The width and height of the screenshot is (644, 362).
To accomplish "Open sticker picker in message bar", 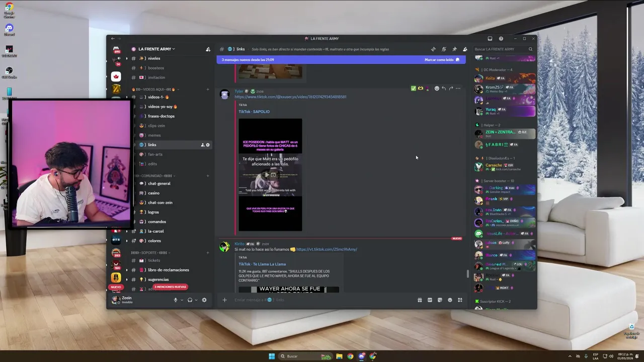I will tap(440, 300).
